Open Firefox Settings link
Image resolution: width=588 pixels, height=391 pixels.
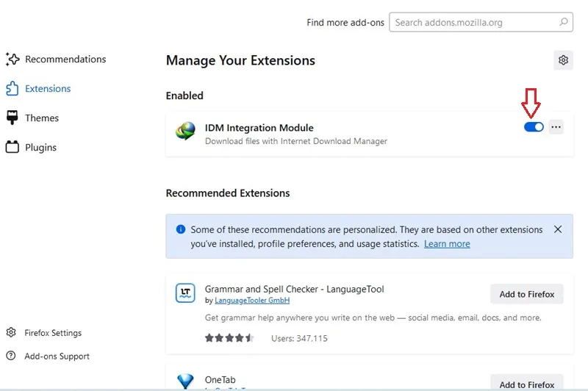pos(44,332)
